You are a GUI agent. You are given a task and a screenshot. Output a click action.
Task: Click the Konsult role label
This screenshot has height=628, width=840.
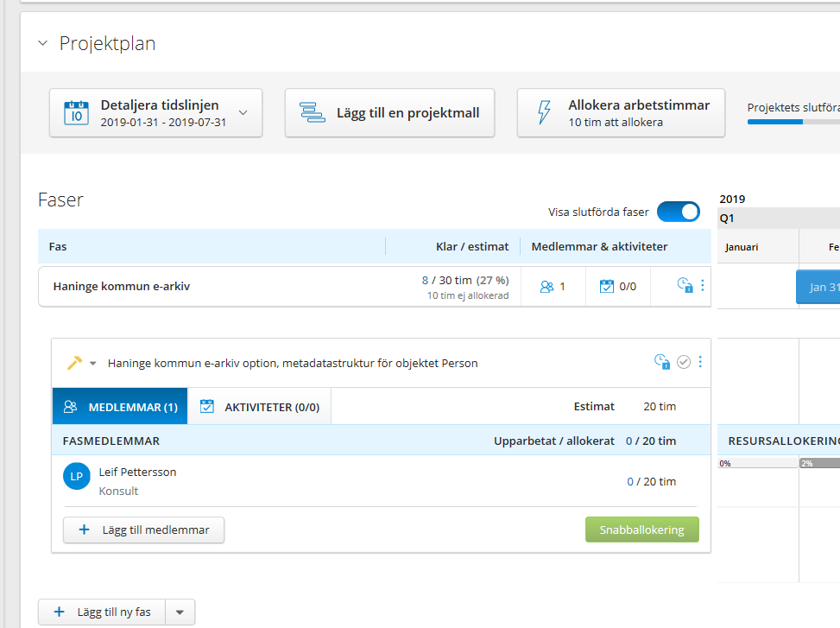pos(118,491)
